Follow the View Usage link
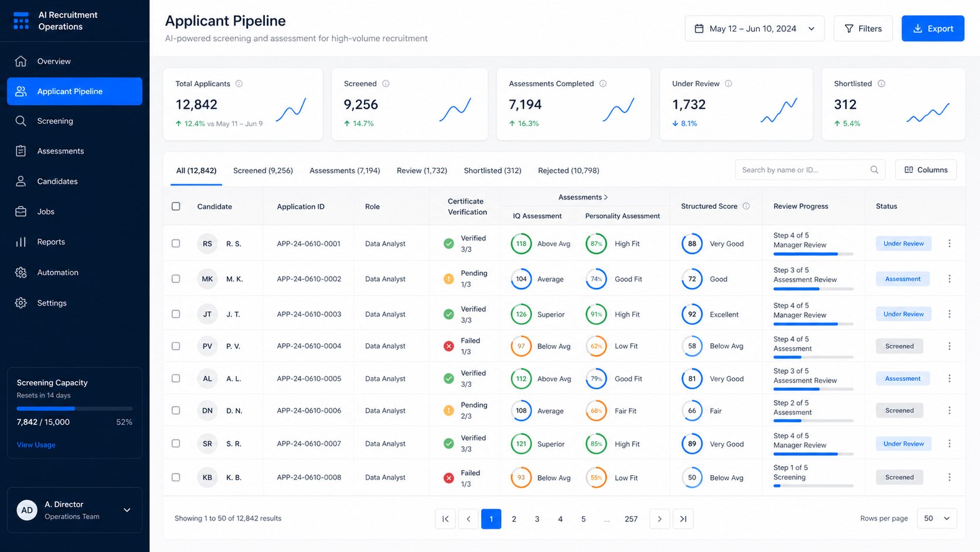Screen dimensions: 980x552 coord(36,445)
